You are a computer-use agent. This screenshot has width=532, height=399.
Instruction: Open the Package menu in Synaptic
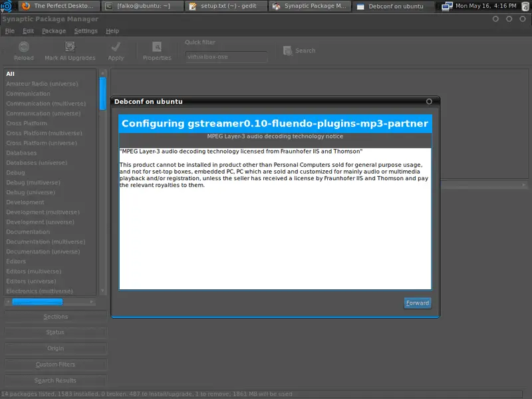pyautogui.click(x=54, y=31)
